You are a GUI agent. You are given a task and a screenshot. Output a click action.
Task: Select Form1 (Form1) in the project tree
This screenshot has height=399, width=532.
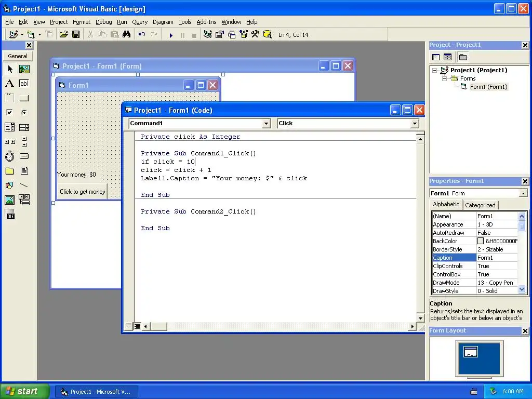pyautogui.click(x=488, y=87)
